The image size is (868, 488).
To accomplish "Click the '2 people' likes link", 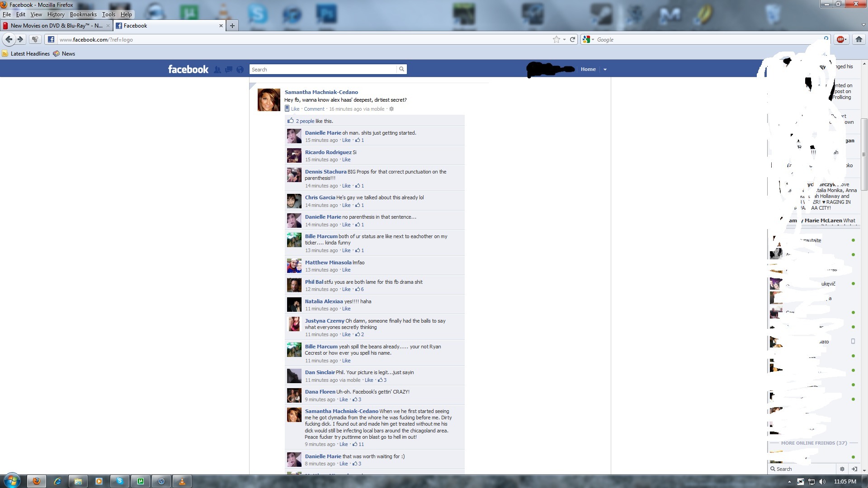I will [x=305, y=121].
